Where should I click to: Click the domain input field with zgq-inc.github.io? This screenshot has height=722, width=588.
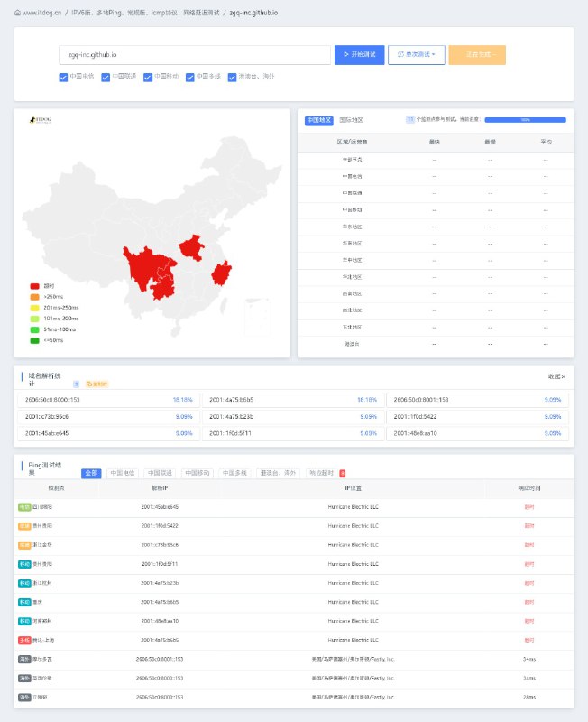pyautogui.click(x=193, y=55)
